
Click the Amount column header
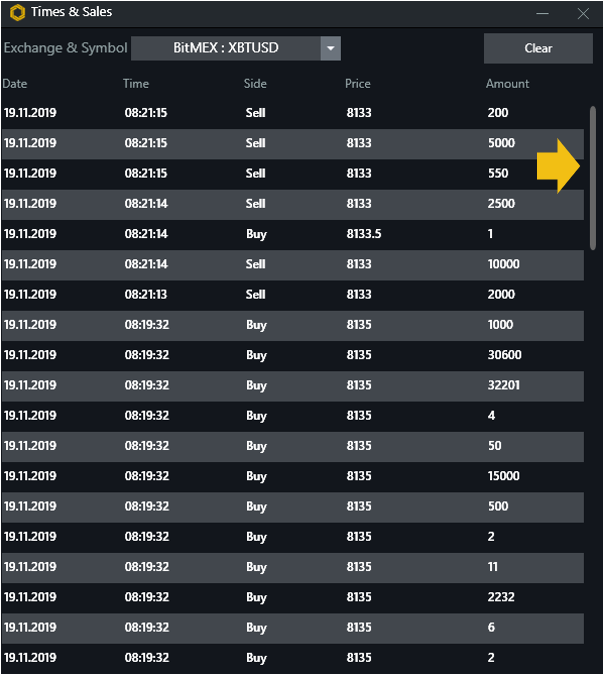coord(508,83)
